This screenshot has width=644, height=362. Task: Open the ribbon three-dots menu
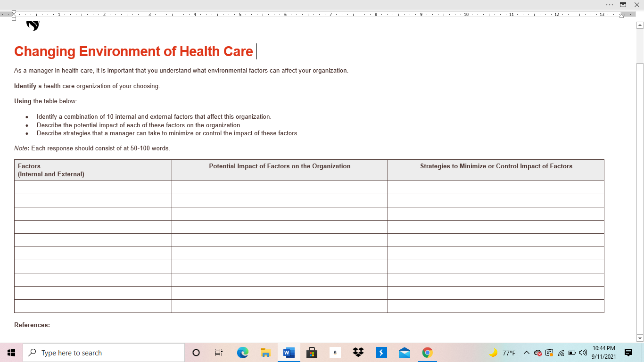pyautogui.click(x=610, y=5)
